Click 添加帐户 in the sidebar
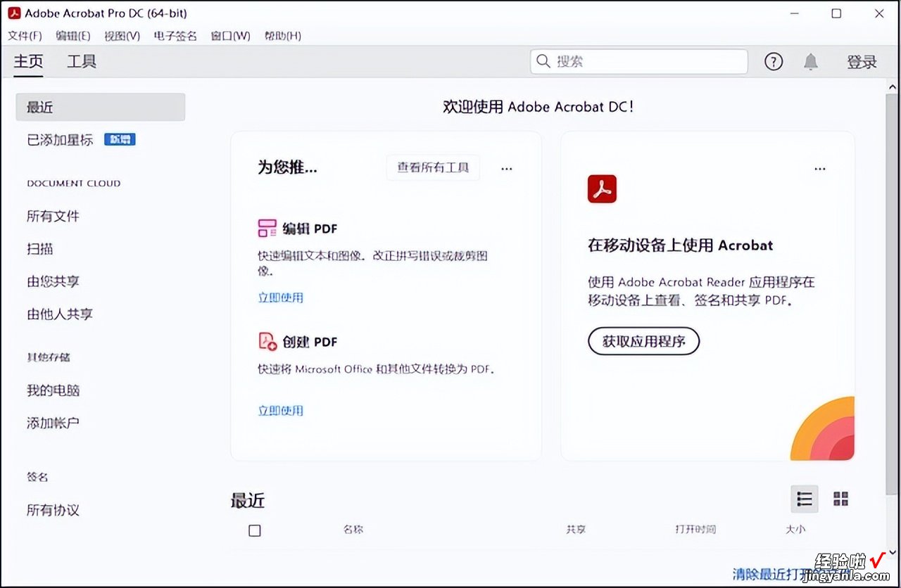 coord(53,423)
